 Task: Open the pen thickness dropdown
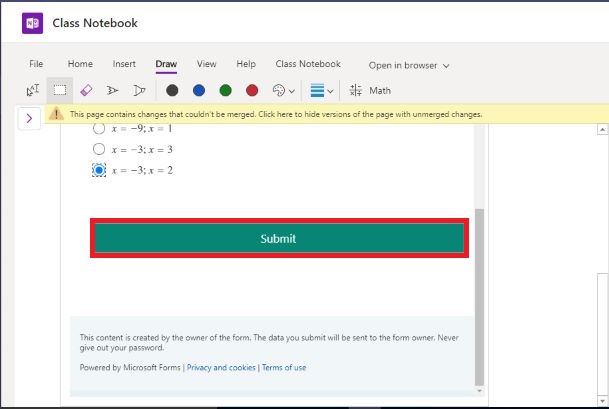tap(322, 91)
